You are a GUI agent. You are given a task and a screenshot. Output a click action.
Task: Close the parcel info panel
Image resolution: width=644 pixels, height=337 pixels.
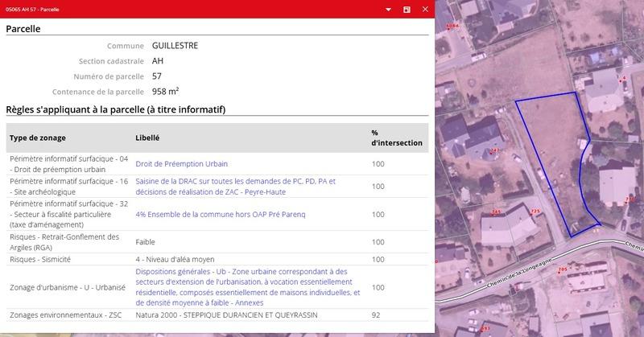click(424, 9)
